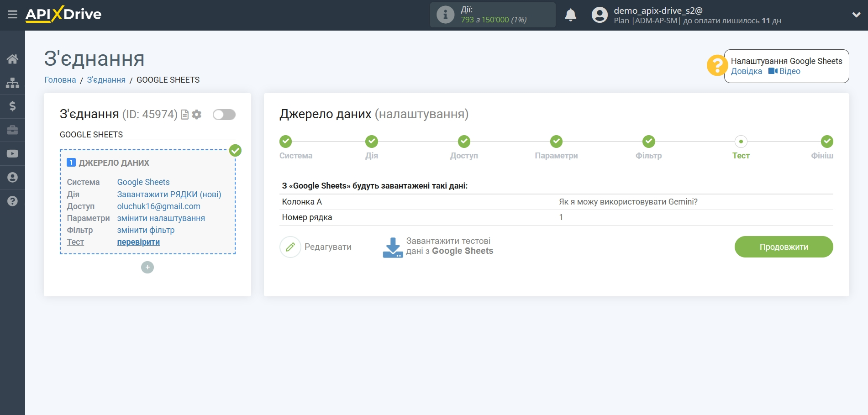Go to З'єднання breadcrumb
868x415 pixels.
(x=106, y=80)
